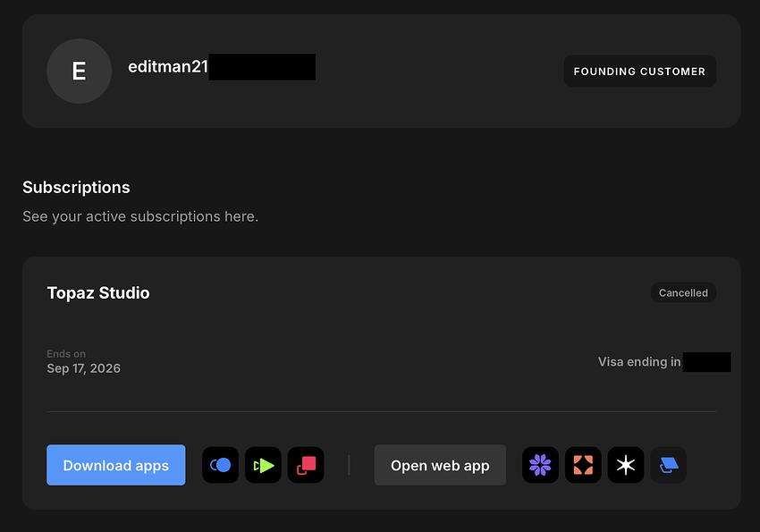The image size is (760, 532).
Task: Click the Cancelled status badge
Action: pyautogui.click(x=683, y=292)
